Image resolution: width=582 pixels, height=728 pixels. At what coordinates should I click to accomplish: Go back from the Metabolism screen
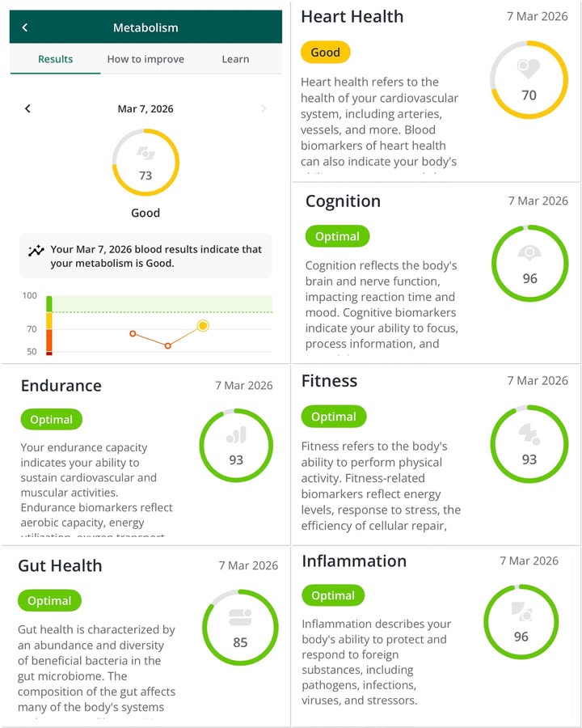tap(25, 28)
